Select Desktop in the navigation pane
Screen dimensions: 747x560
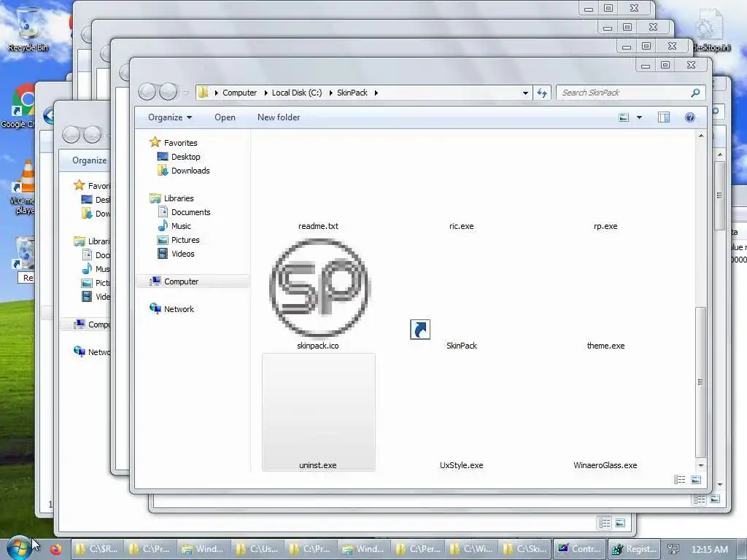[x=186, y=157]
